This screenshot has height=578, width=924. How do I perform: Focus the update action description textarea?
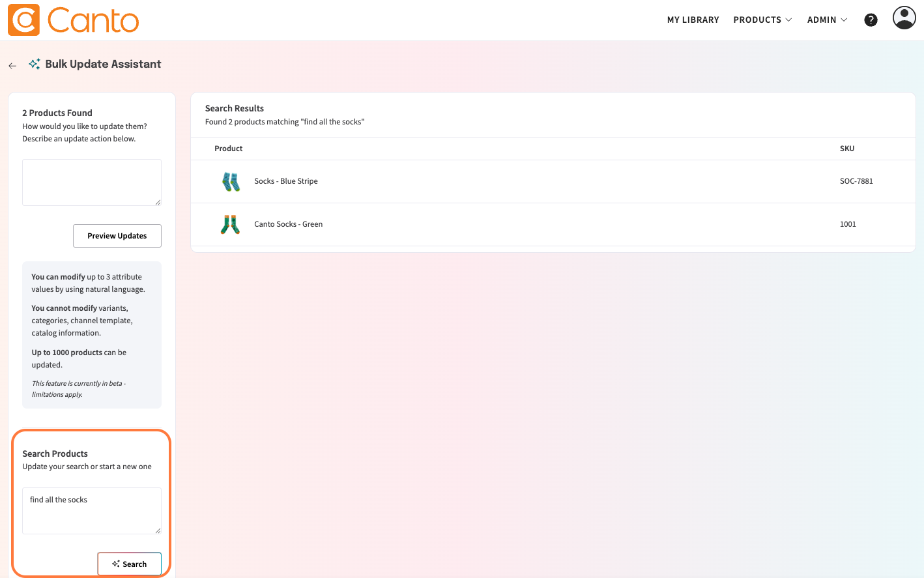[x=92, y=182]
